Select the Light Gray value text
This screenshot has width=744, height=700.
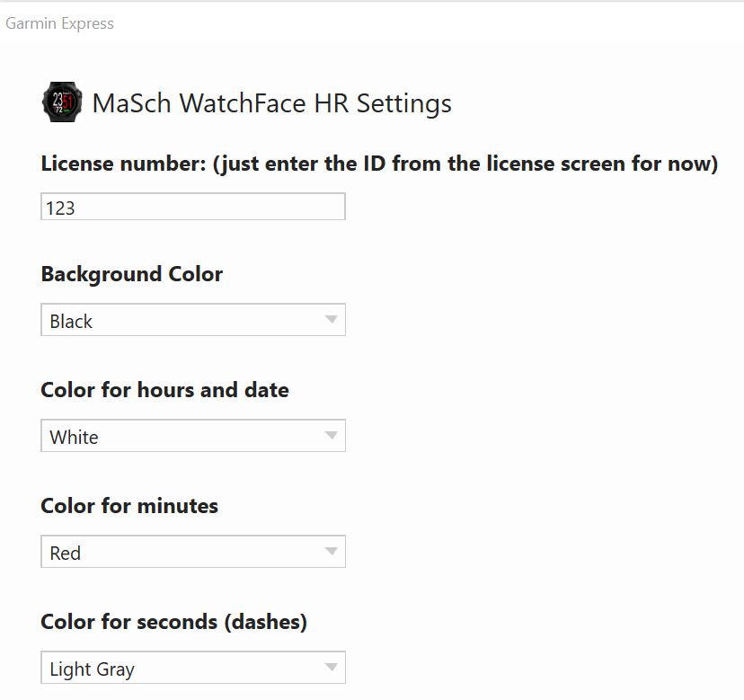tap(92, 669)
